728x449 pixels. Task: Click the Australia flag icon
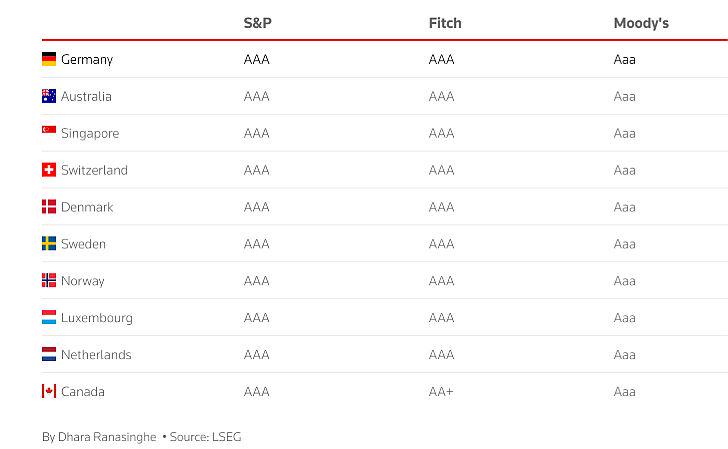tap(49, 96)
